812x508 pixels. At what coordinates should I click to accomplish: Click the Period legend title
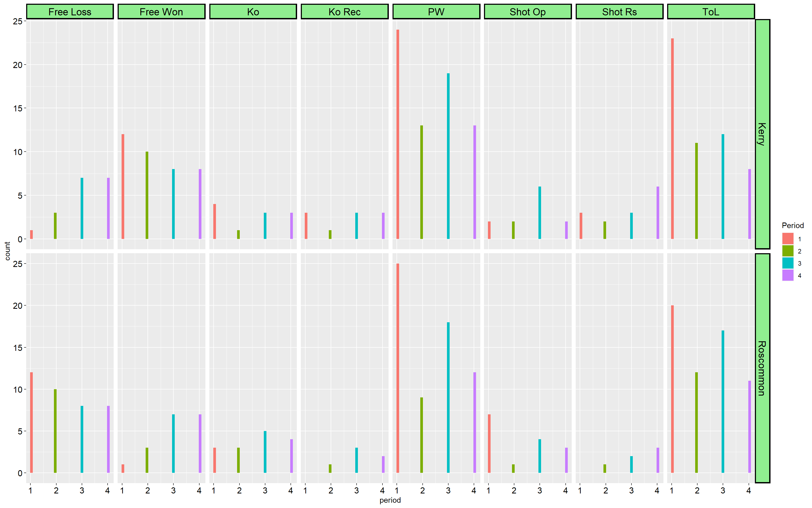792,225
